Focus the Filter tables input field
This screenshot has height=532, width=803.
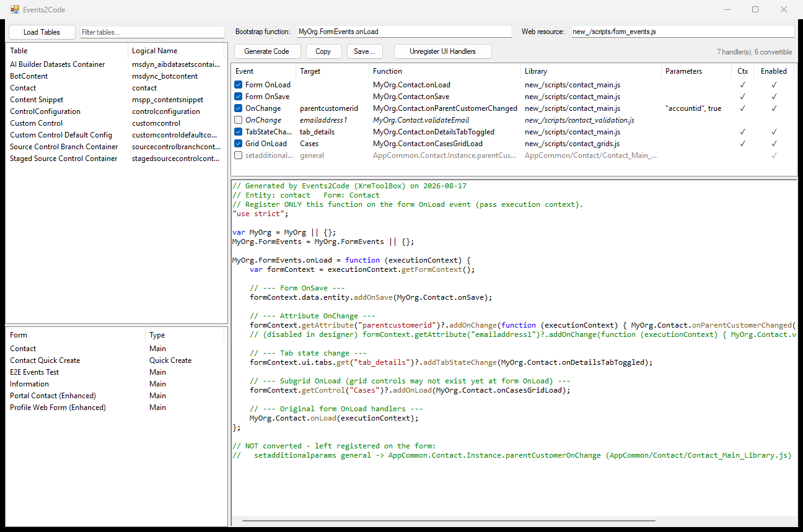152,32
